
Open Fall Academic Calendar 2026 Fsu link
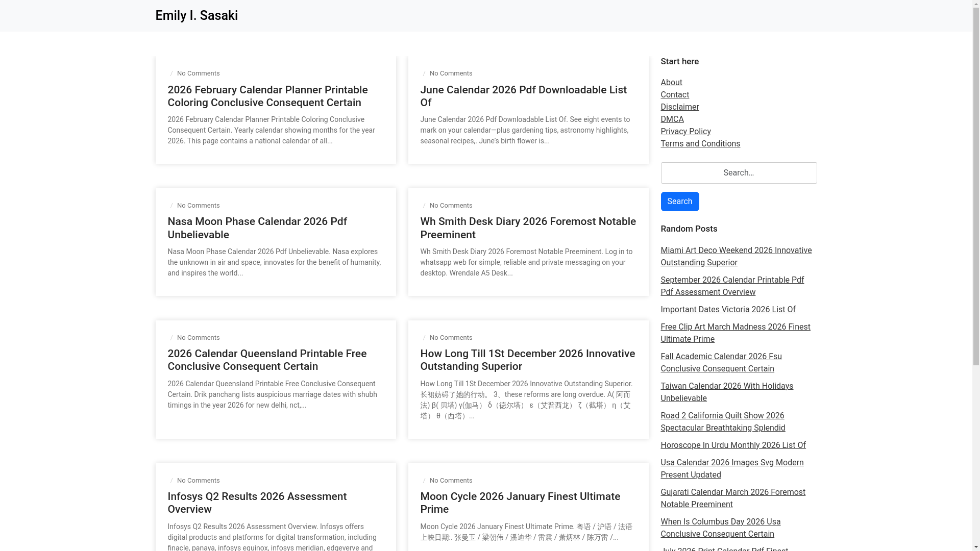click(721, 362)
